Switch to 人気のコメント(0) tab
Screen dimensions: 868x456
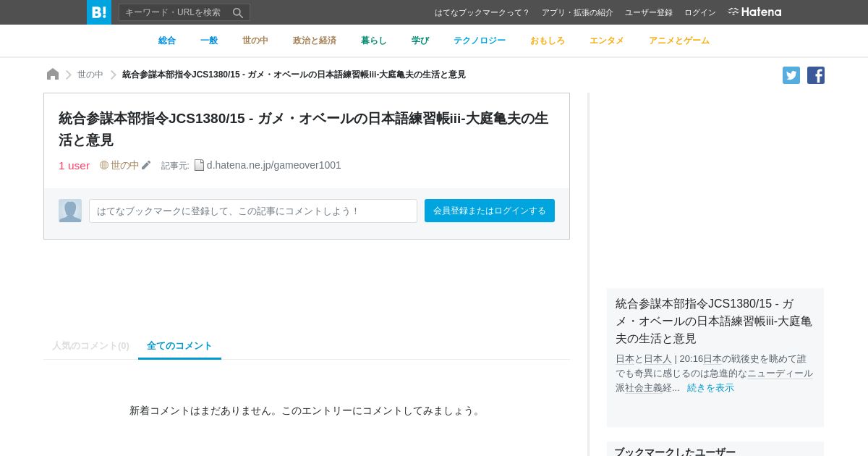[x=90, y=346]
